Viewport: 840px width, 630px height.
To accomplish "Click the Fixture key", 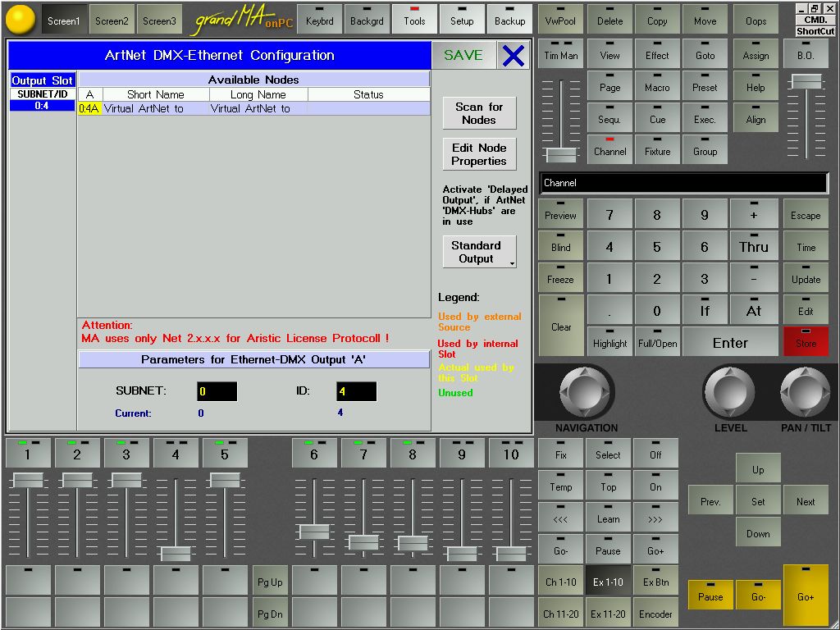I will point(657,149).
